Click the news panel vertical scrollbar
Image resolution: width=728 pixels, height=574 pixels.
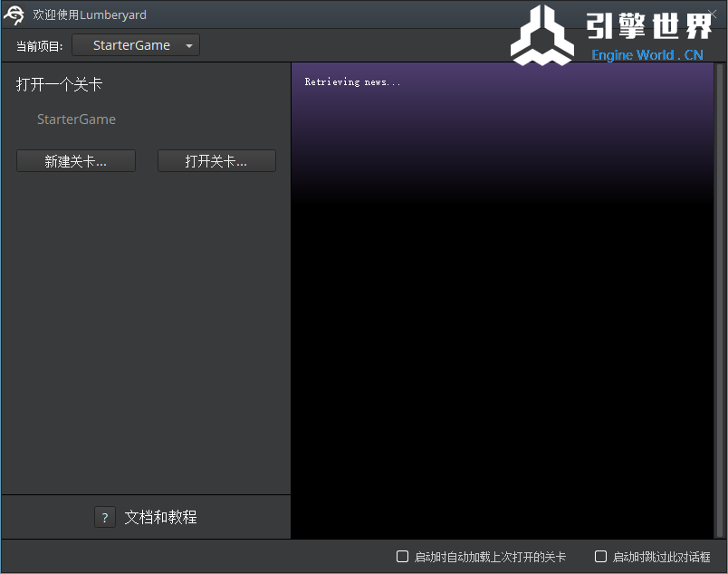coord(720,301)
